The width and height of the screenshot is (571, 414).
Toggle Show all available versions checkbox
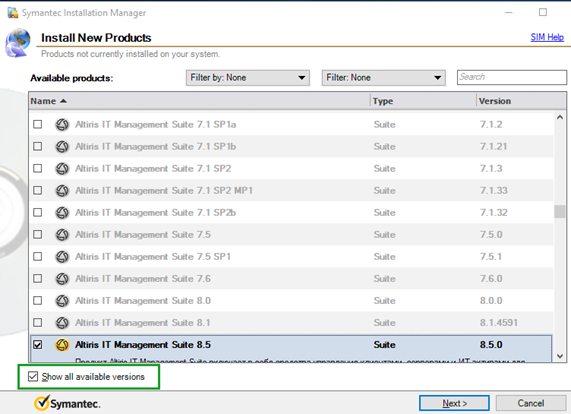[33, 376]
